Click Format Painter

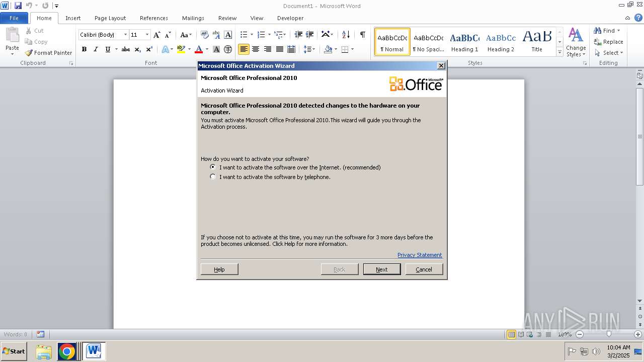48,53
